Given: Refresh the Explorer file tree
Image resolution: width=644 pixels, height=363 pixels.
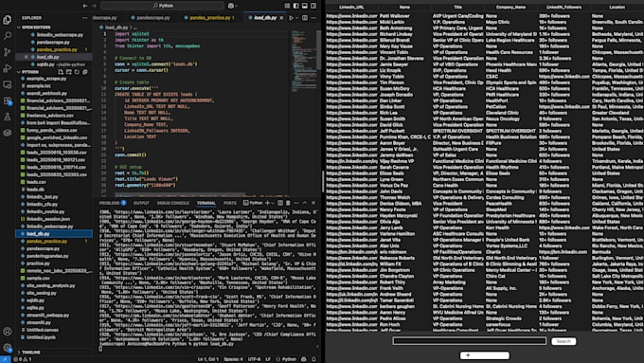Looking at the screenshot, I should 77,72.
